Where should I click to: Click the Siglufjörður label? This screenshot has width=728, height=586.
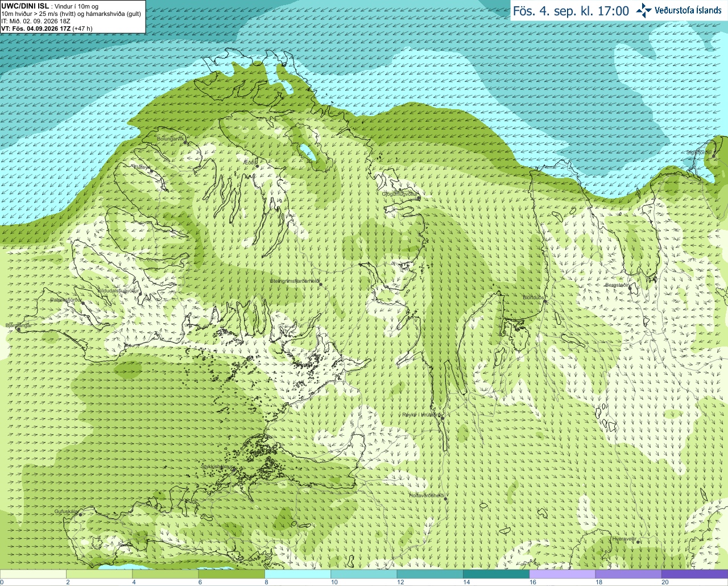tap(699, 152)
